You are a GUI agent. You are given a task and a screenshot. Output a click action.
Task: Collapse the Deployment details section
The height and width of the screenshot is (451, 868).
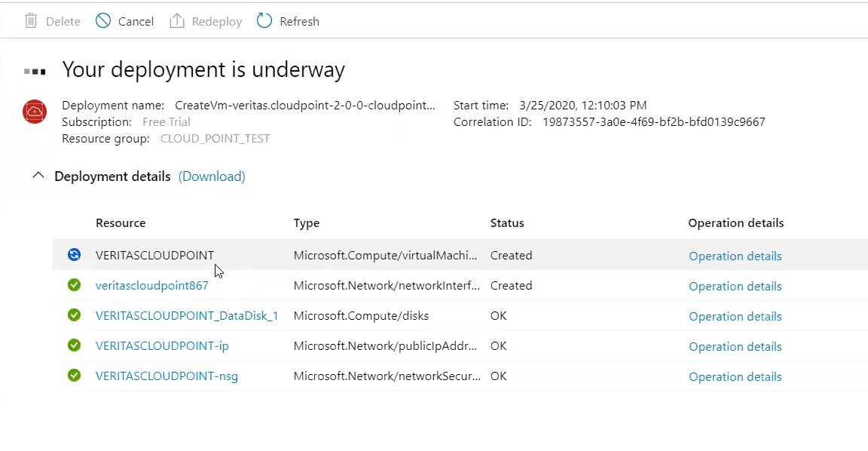pyautogui.click(x=38, y=176)
